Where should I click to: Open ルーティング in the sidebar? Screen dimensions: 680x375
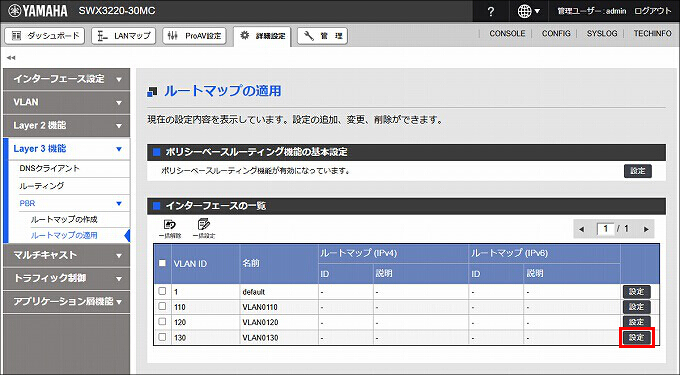(42, 186)
